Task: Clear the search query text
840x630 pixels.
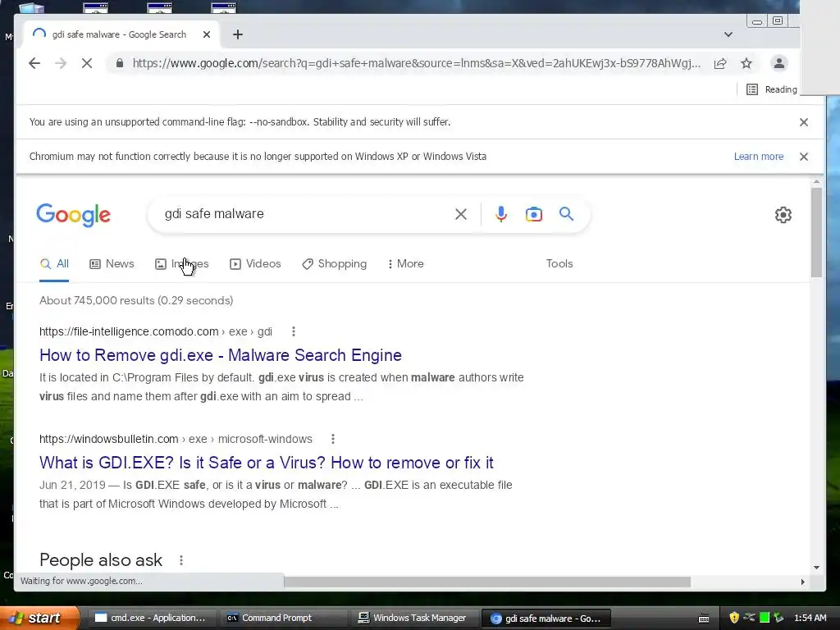Action: pos(461,214)
